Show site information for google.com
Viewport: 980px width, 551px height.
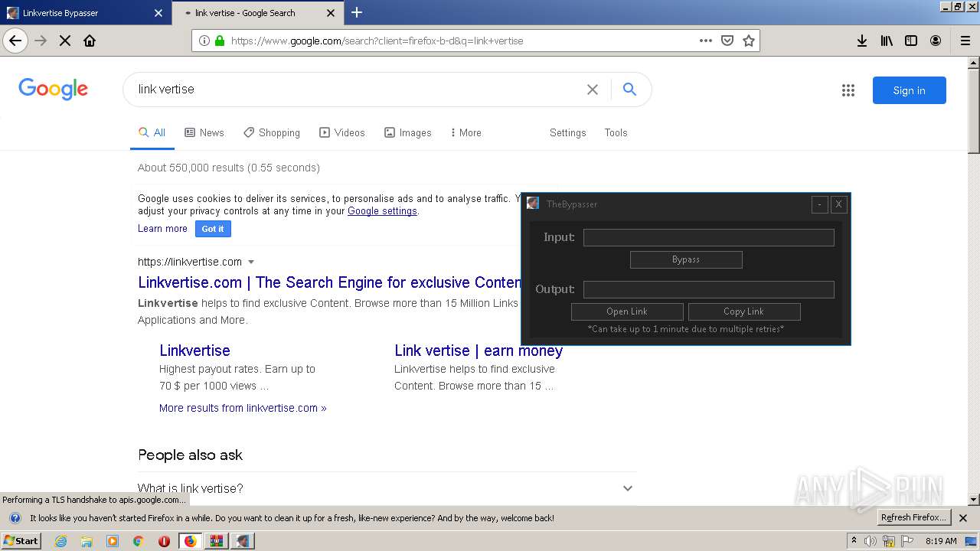204,41
